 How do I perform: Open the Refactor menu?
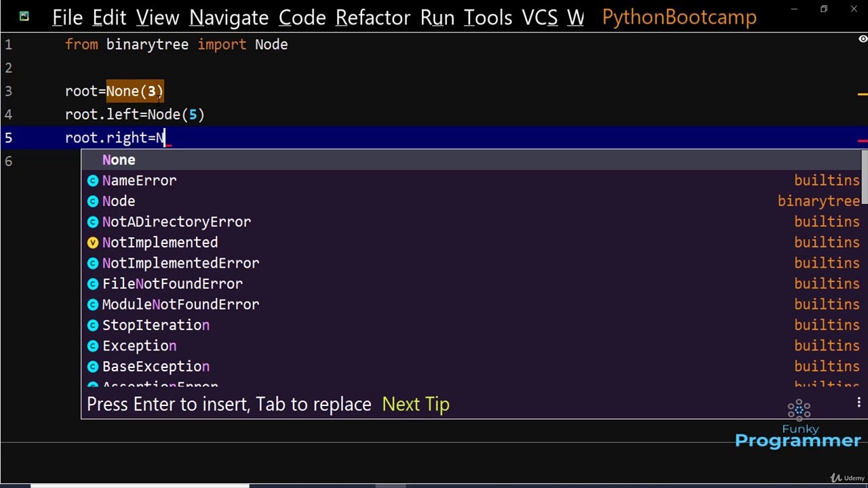click(373, 18)
